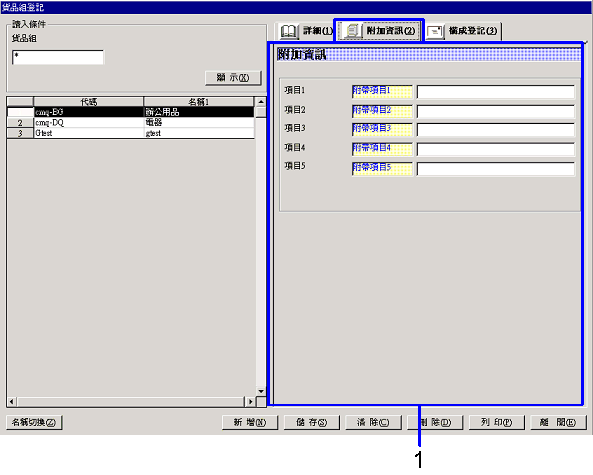This screenshot has height=475, width=593.
Task: Click the 項目5 value input field
Action: [495, 168]
